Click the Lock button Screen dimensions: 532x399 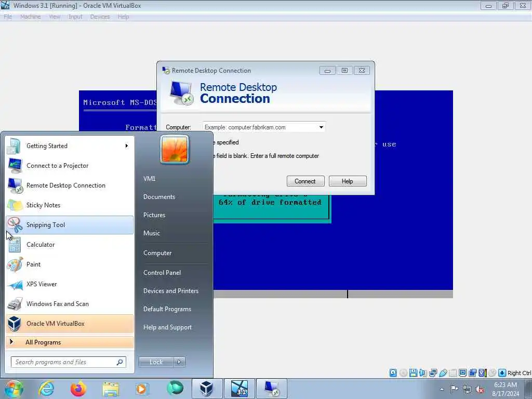pos(156,362)
